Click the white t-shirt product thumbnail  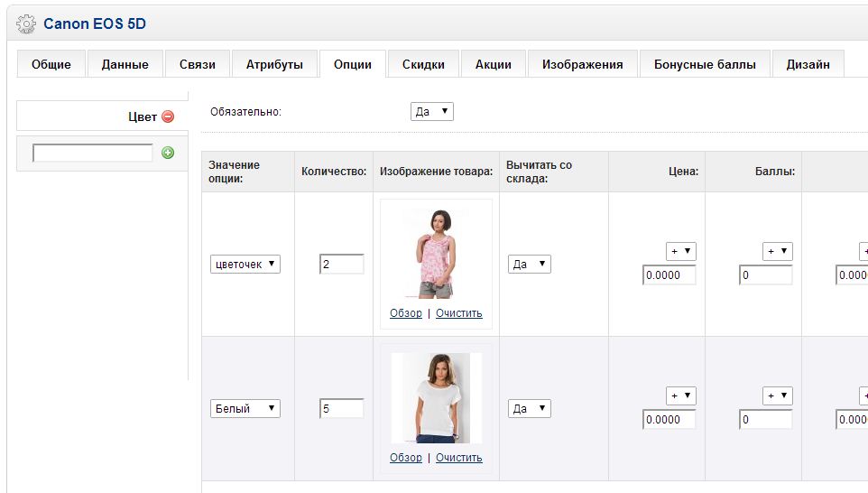point(437,397)
